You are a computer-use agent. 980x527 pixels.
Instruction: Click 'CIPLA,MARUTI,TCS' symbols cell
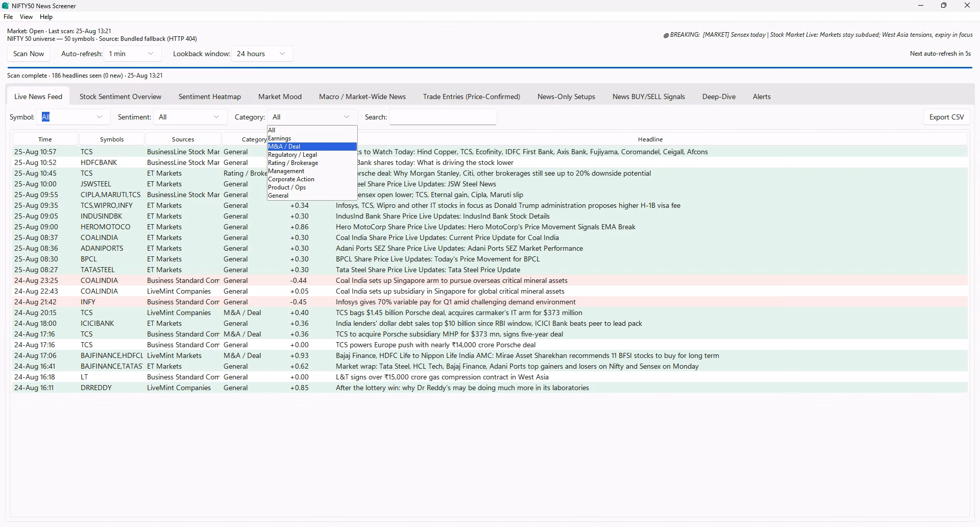(111, 195)
